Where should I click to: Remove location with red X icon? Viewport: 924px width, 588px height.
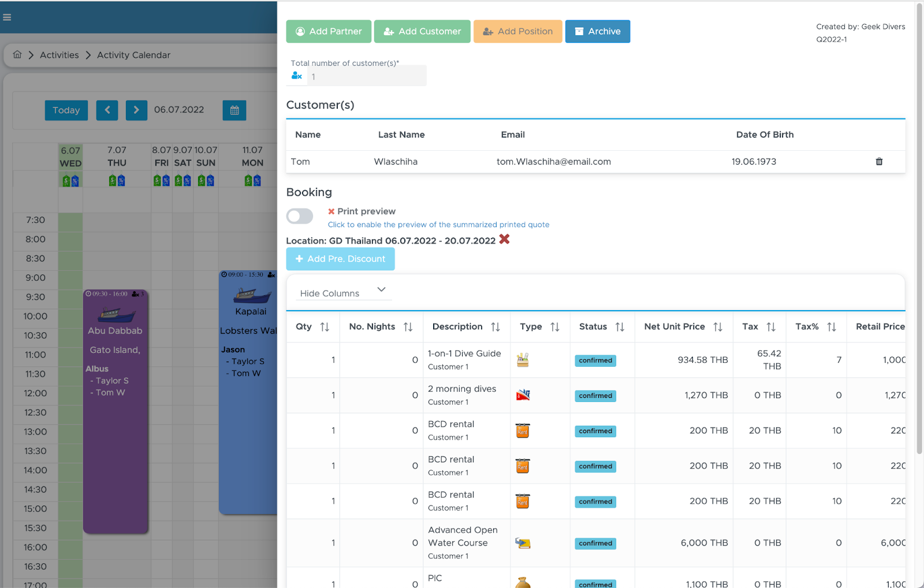[504, 239]
